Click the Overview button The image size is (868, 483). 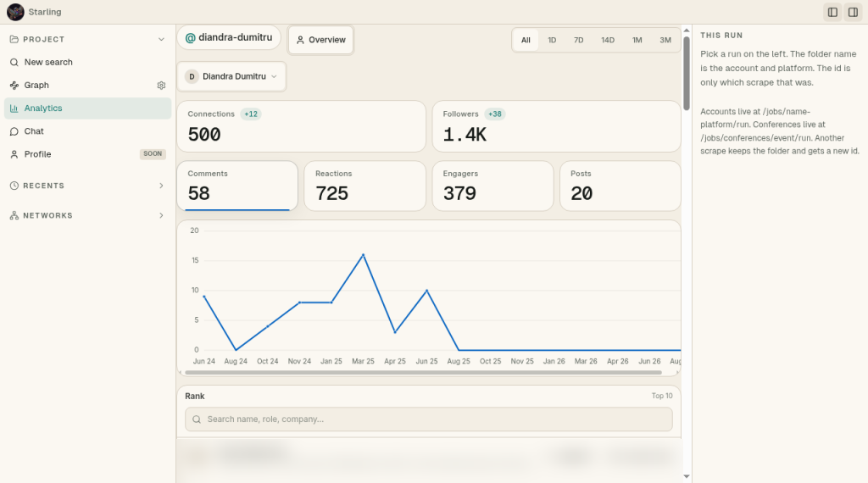tap(320, 40)
